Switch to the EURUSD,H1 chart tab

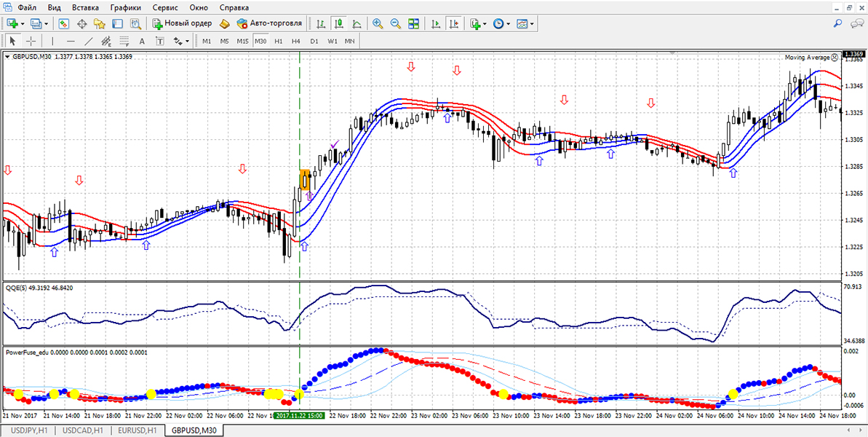[137, 430]
